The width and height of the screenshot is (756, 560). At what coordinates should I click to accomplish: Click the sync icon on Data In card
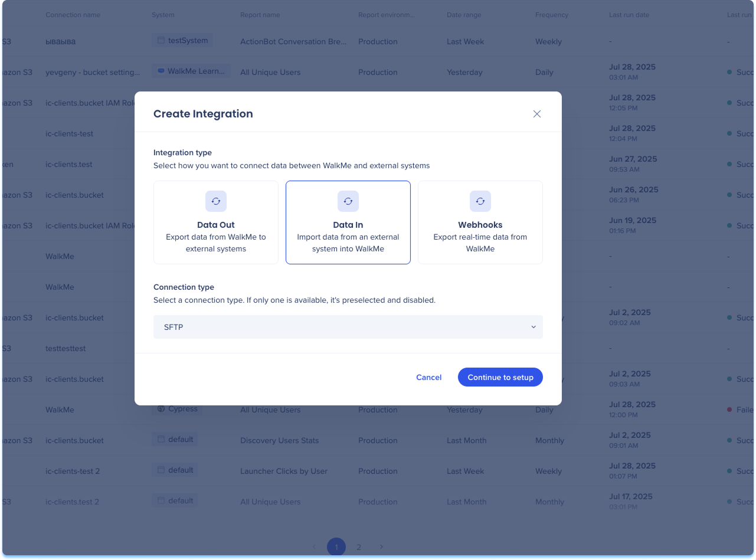348,201
